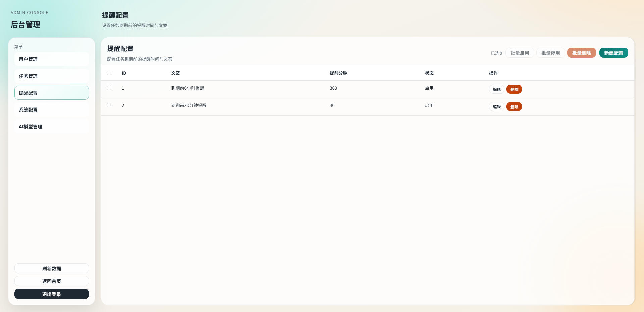Select 提醒配置 in the sidebar
Viewport: 644px width, 312px height.
(x=52, y=93)
